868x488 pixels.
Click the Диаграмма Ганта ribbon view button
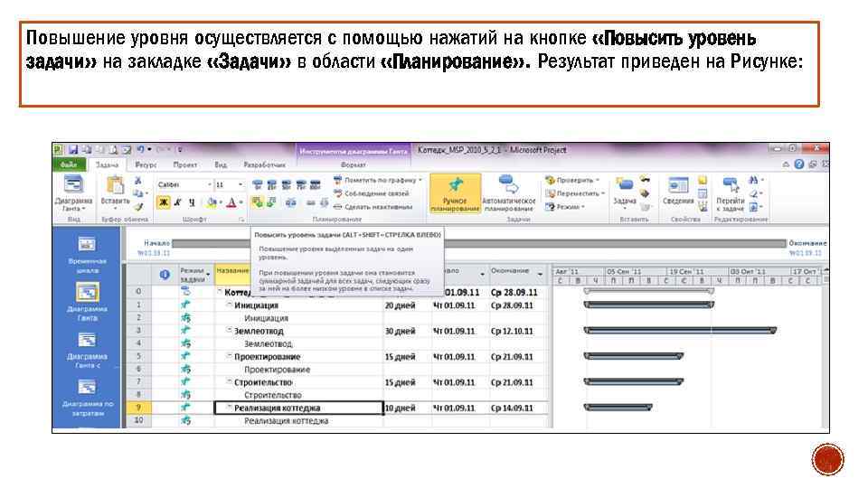point(73,193)
